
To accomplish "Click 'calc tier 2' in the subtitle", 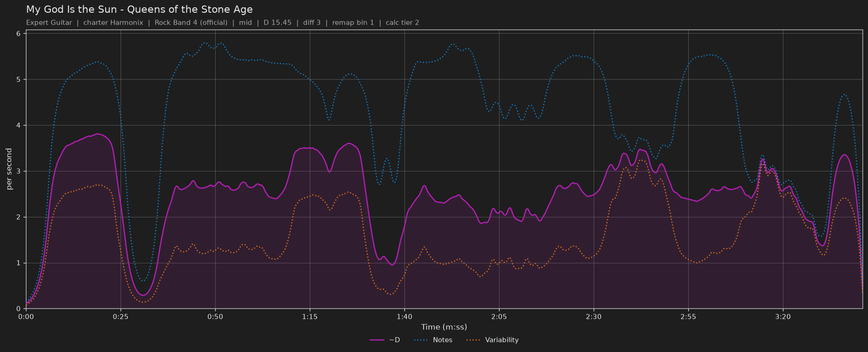I will coord(402,22).
